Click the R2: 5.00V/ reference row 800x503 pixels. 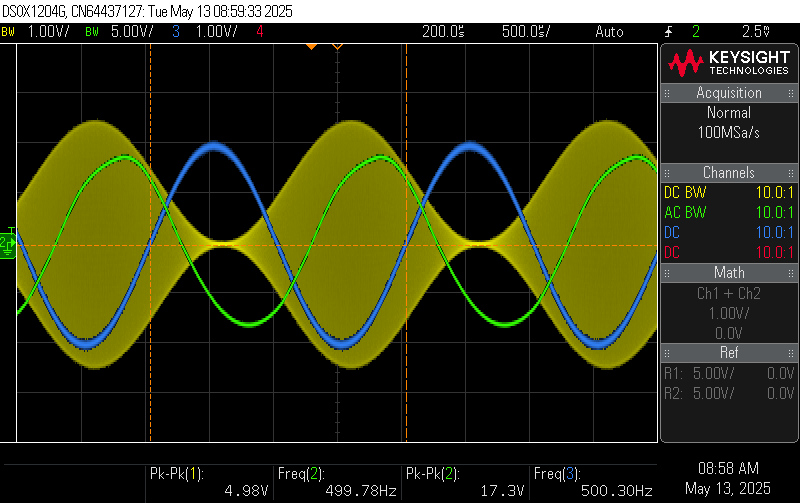[729, 393]
